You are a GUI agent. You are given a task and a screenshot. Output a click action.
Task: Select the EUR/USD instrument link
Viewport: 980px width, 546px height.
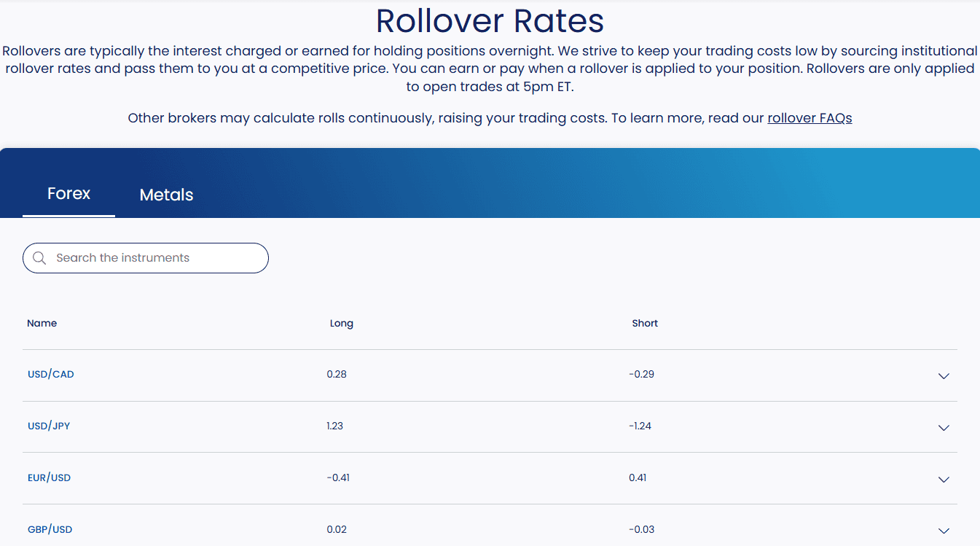(x=49, y=477)
